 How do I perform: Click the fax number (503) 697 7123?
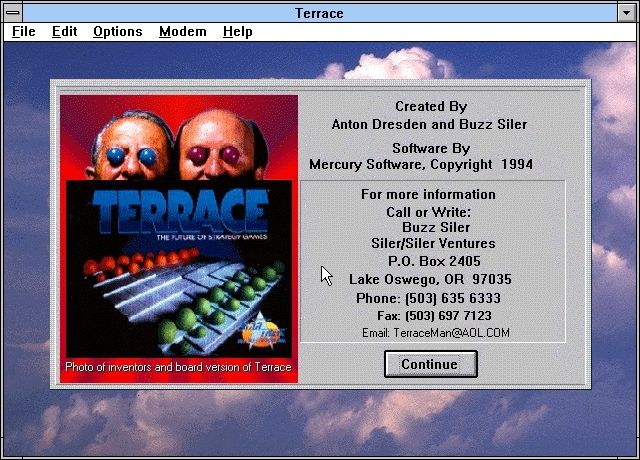pyautogui.click(x=441, y=315)
